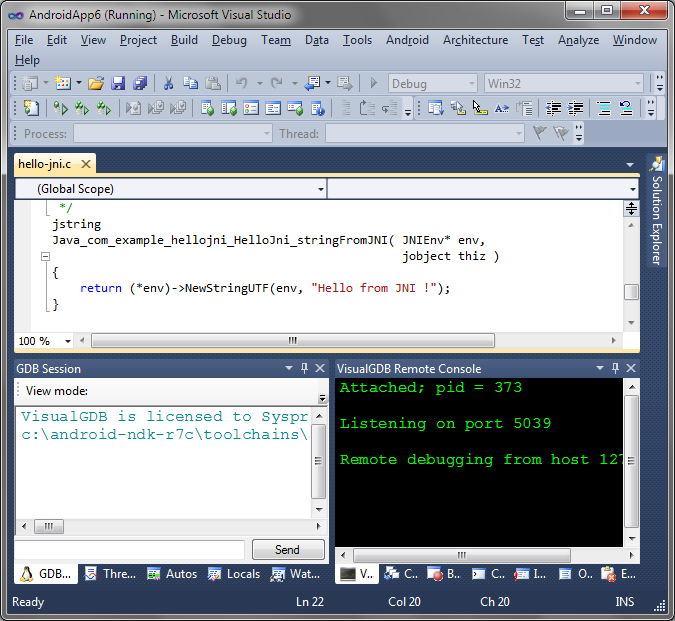The width and height of the screenshot is (675, 621).
Task: Open the Analyze menu
Action: [x=579, y=40]
